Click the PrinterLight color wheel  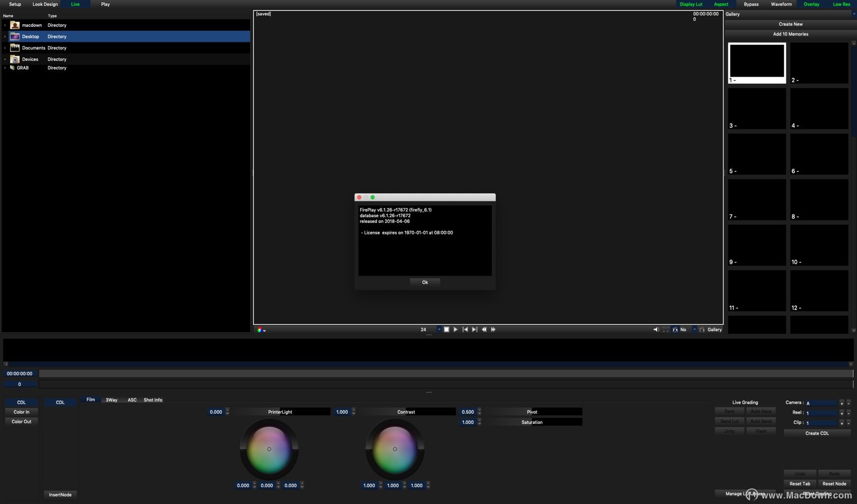coord(269,449)
